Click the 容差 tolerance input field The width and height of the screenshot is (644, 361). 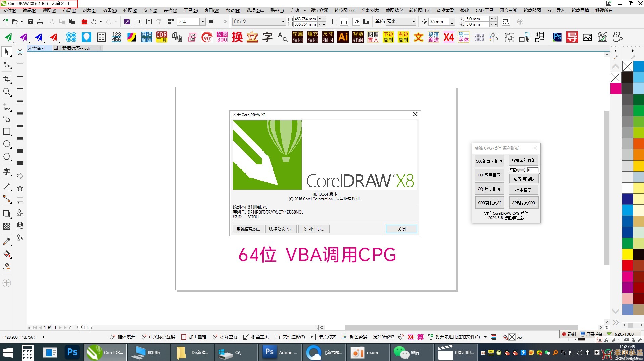[533, 170]
